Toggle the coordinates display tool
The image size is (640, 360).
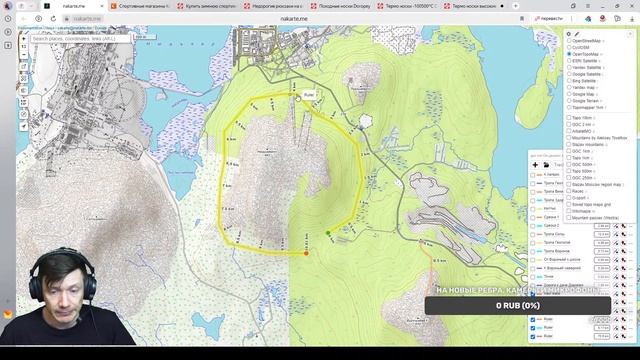click(x=24, y=102)
